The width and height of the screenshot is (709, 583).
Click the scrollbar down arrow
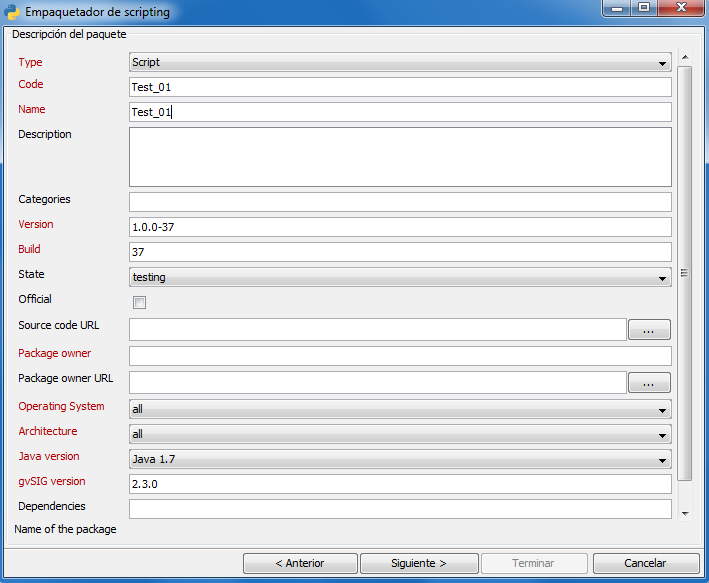click(x=684, y=513)
